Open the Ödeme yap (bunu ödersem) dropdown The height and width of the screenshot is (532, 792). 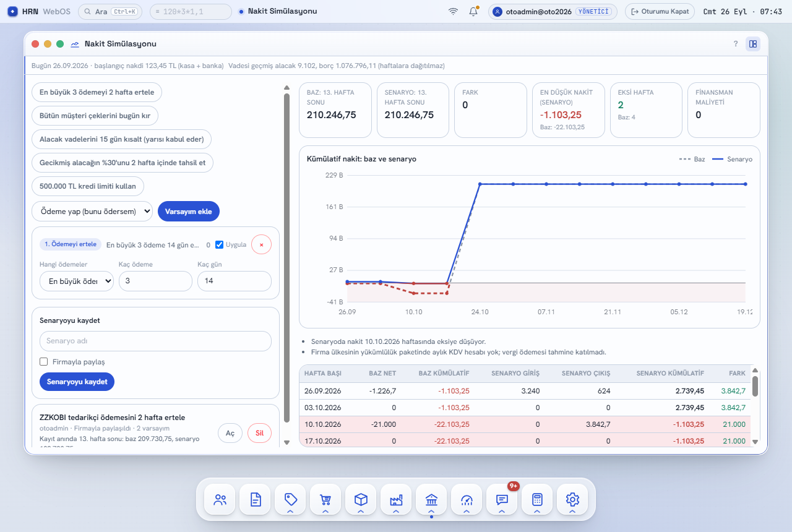coord(92,211)
